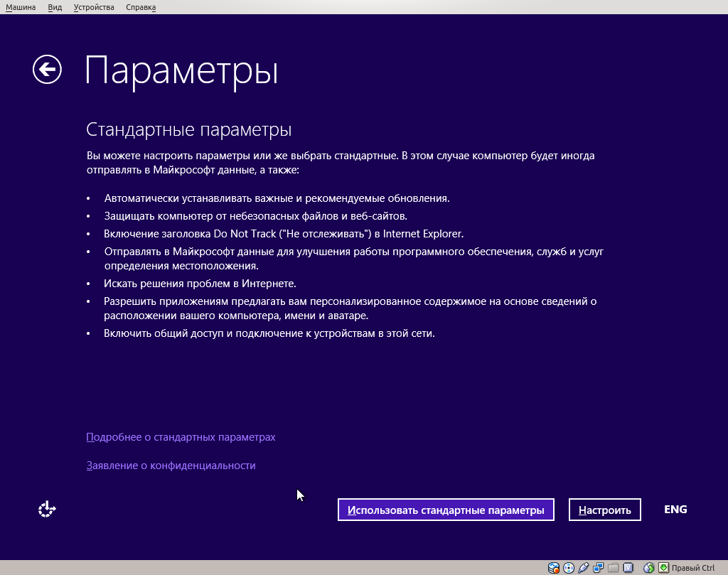
Task: Open the Устройства menu
Action: coord(93,6)
